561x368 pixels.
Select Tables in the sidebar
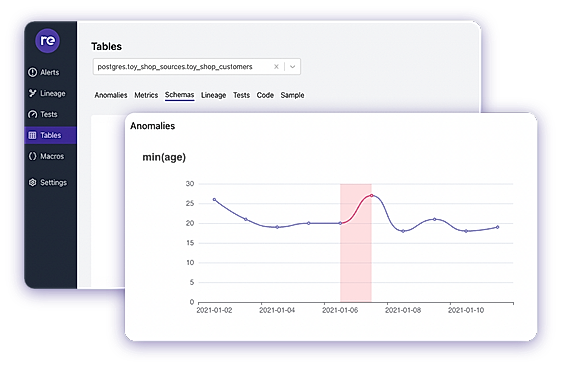tap(50, 135)
